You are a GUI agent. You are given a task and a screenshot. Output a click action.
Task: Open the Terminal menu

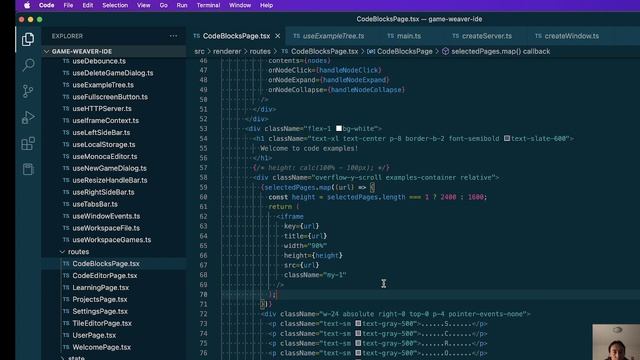click(x=208, y=5)
